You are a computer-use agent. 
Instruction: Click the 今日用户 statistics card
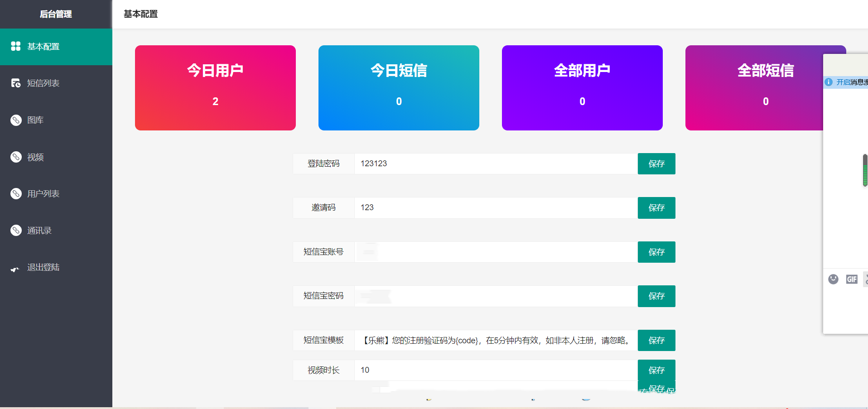pos(215,88)
